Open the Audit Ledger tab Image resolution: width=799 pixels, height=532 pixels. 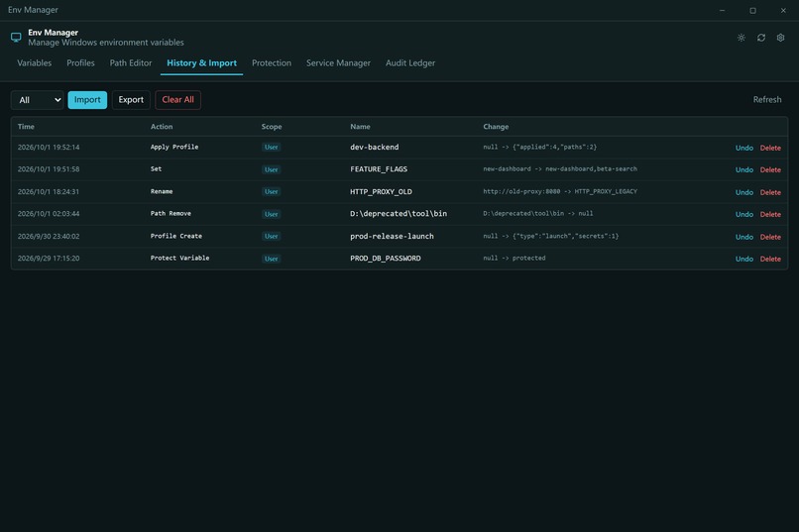pyautogui.click(x=410, y=63)
